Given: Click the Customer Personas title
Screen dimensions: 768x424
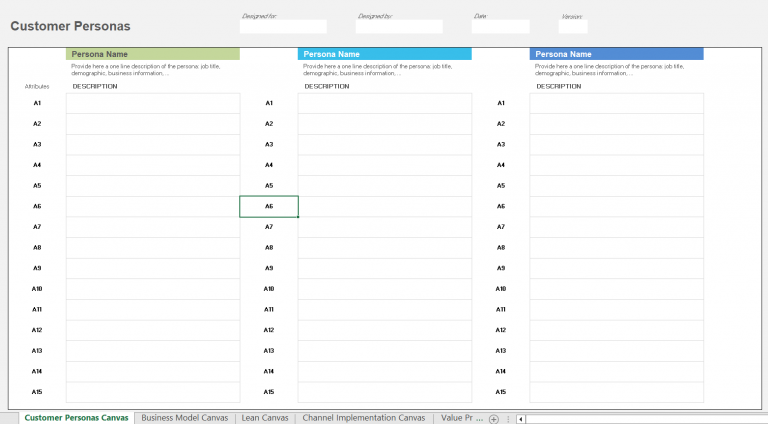Looking at the screenshot, I should [70, 26].
